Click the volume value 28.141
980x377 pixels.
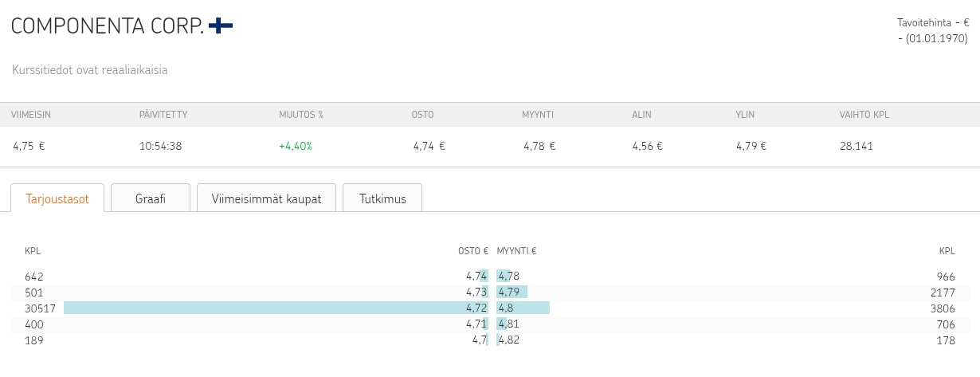point(857,147)
